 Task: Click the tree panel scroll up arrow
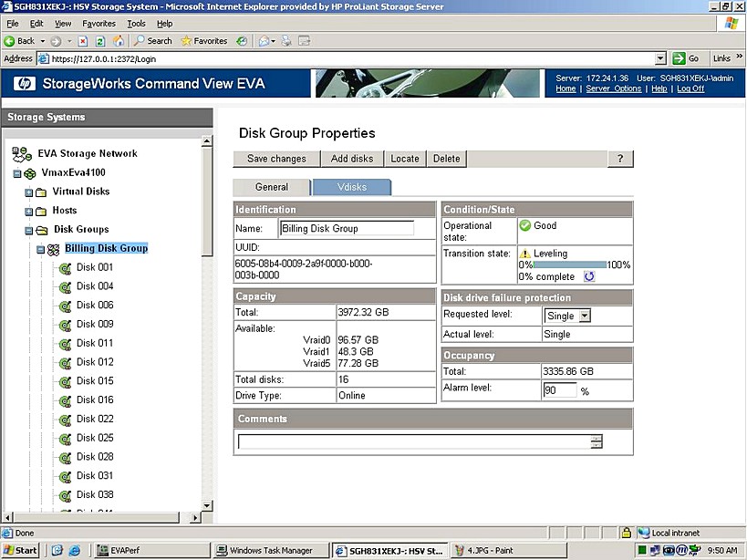point(207,141)
